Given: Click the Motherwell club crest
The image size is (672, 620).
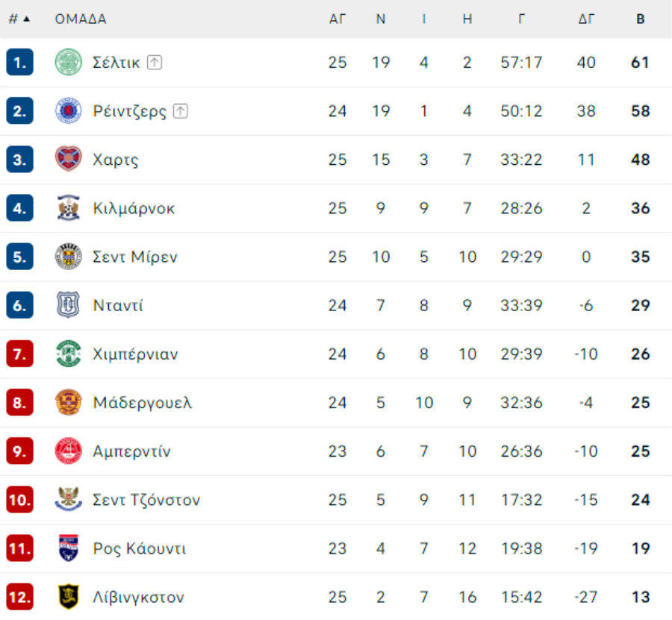Looking at the screenshot, I should click(69, 402).
